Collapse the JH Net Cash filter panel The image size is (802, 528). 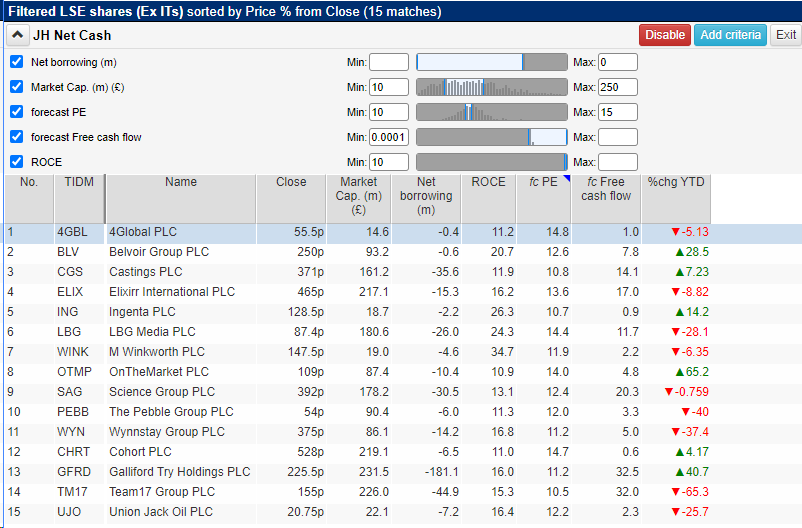tap(17, 35)
